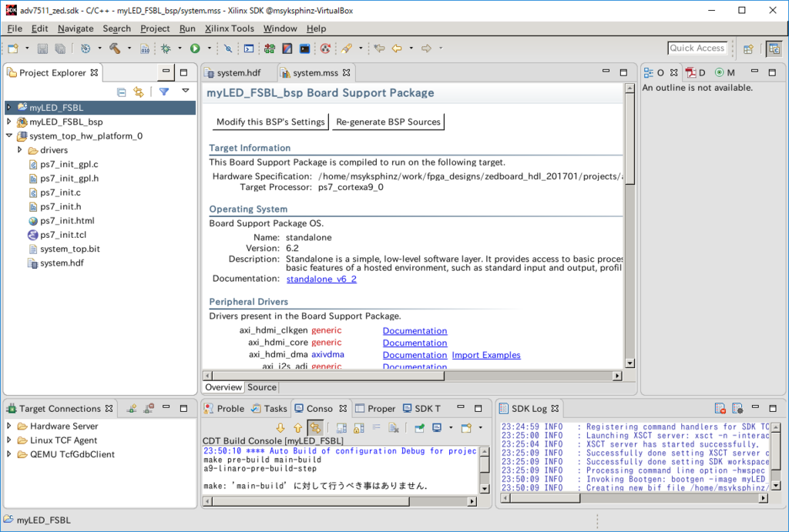This screenshot has height=532, width=789.
Task: Click the Open Perspective icon
Action: [749, 49]
